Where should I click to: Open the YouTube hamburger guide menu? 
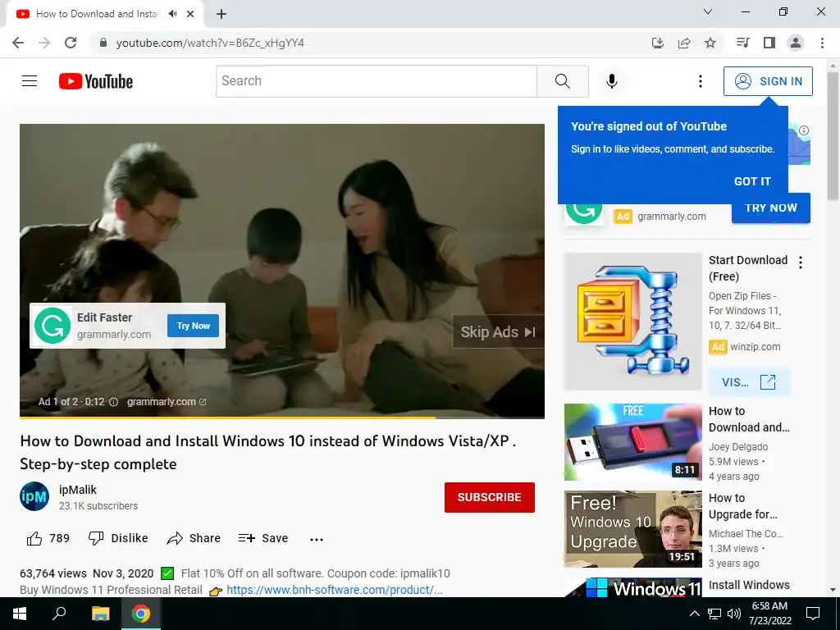pos(30,81)
